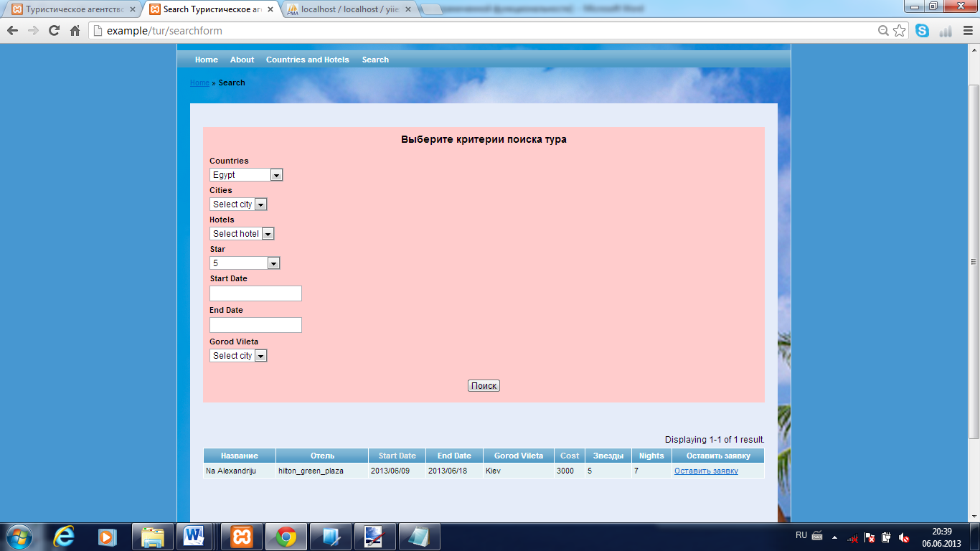Screen dimensions: 980x551
Task: Open the blue notebook app in taskbar
Action: (331, 537)
